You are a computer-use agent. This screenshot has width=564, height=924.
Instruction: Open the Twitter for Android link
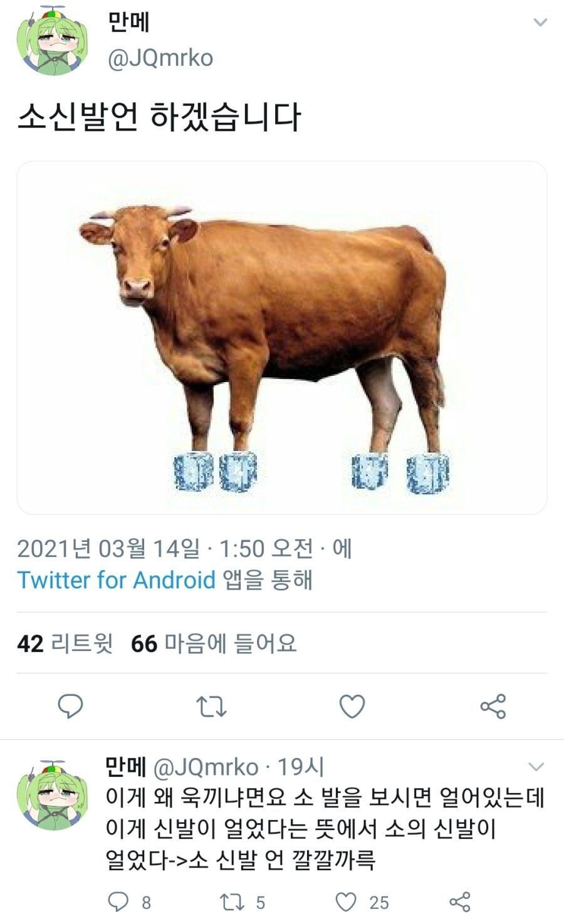pos(116,579)
